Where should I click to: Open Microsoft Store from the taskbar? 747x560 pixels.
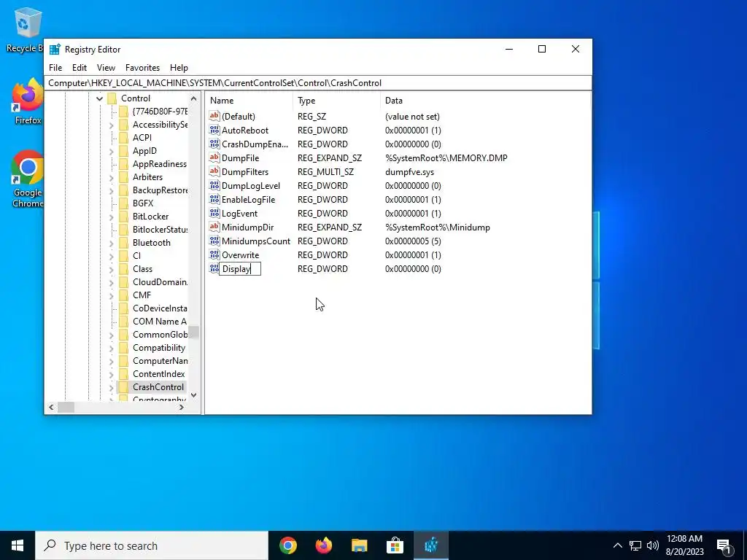point(395,545)
